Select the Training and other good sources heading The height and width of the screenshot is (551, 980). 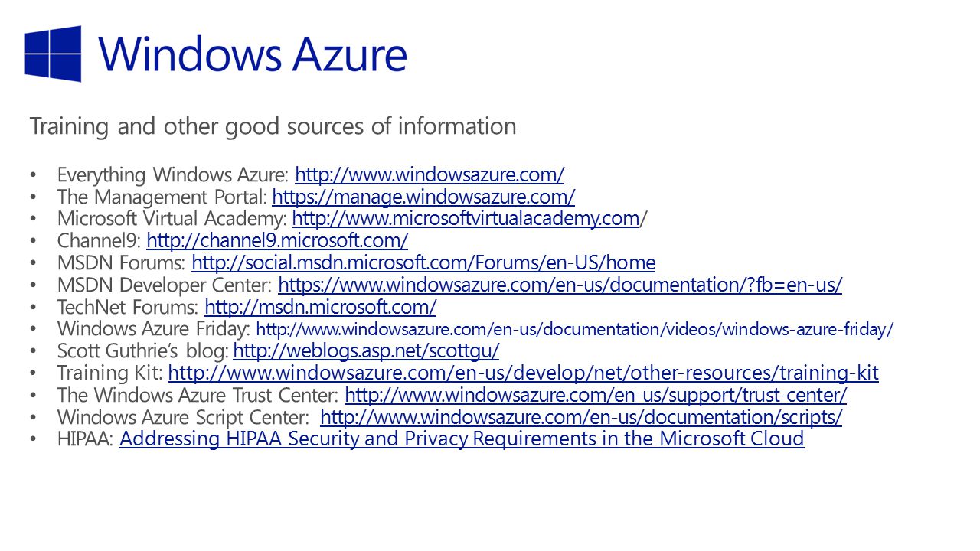tap(273, 126)
